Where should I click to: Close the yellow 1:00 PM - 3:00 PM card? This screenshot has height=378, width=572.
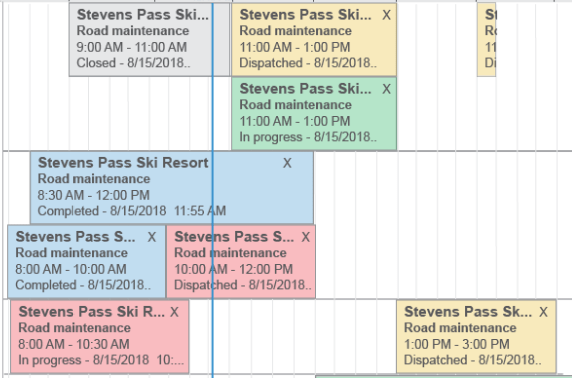tap(544, 312)
